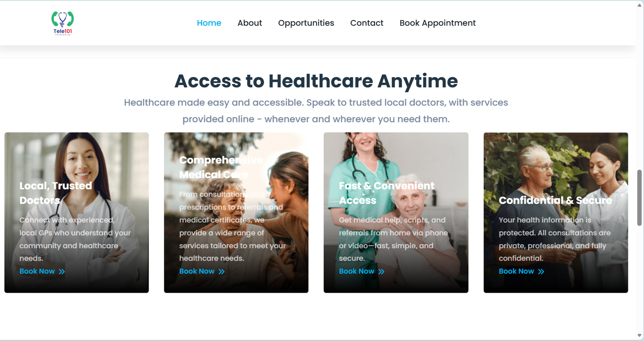Go to the About page
The image size is (644, 341).
(250, 23)
